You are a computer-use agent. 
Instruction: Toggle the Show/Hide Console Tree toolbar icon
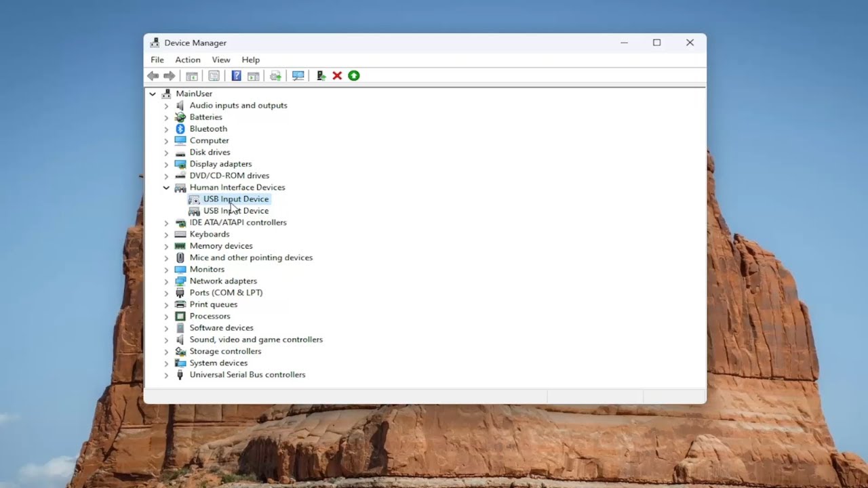click(192, 76)
